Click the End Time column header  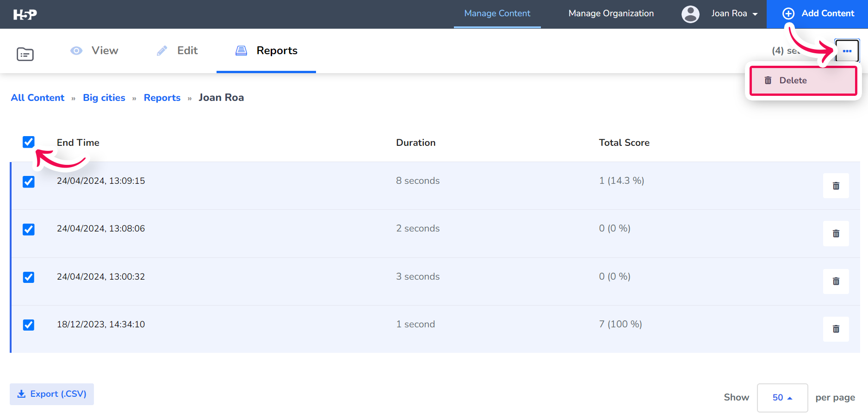[x=78, y=143]
